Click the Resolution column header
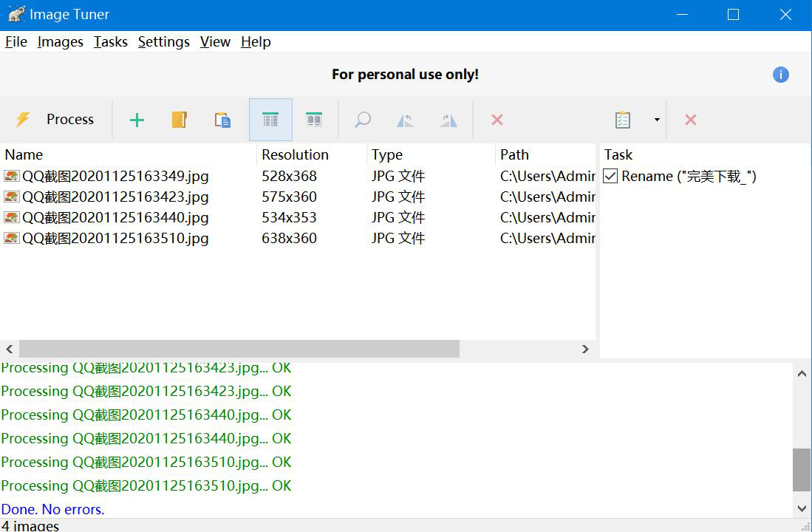This screenshot has height=532, width=812. [x=295, y=154]
